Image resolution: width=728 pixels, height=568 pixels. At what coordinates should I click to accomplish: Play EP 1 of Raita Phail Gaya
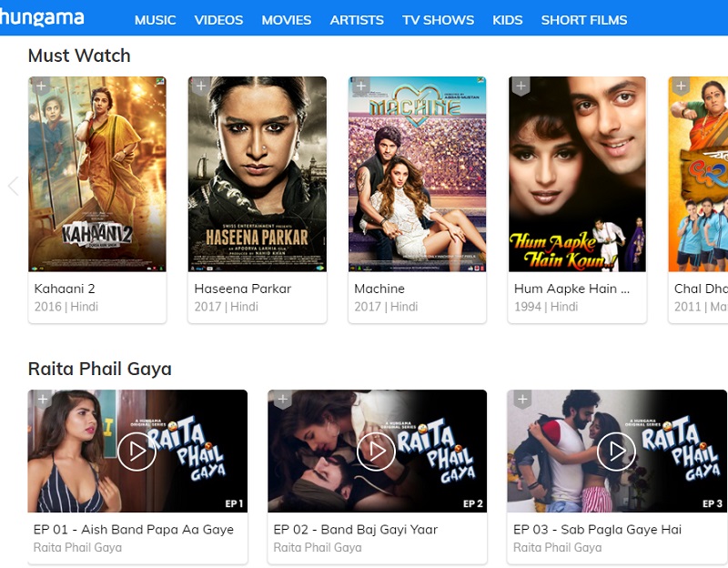pos(136,451)
